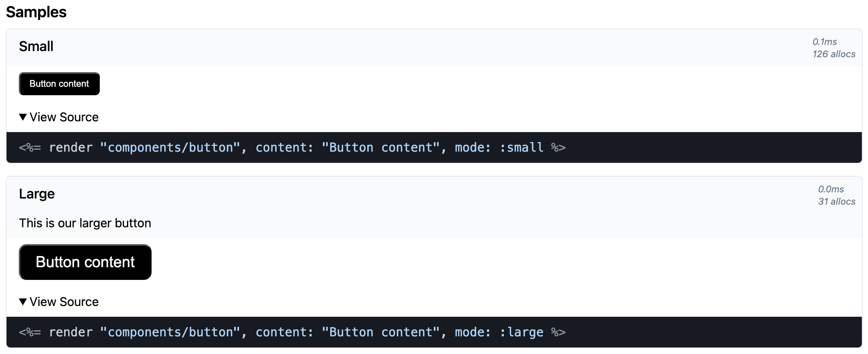Click the 0.0ms render time label
The width and height of the screenshot is (868, 354).
coord(831,189)
